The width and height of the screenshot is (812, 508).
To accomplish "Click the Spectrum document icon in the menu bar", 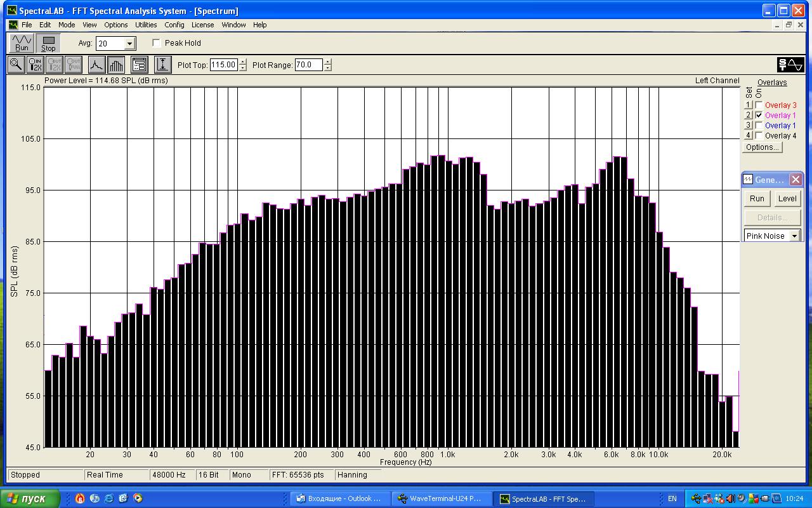I will pos(13,25).
